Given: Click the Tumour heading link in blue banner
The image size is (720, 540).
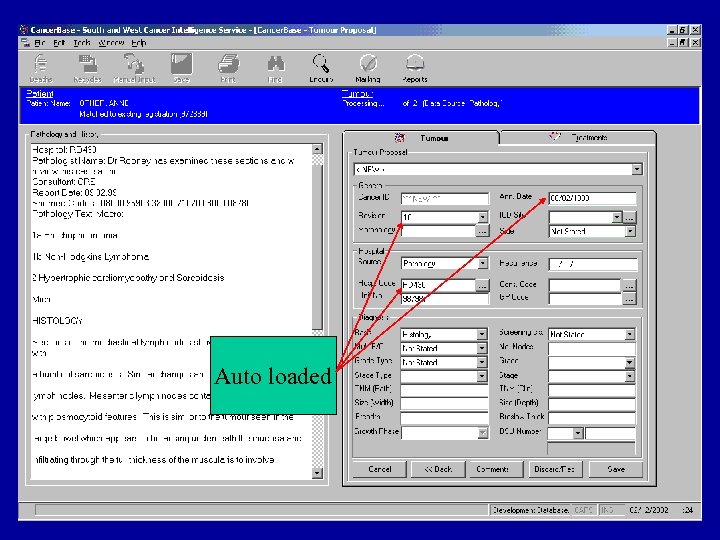Looking at the screenshot, I should pyautogui.click(x=357, y=93).
